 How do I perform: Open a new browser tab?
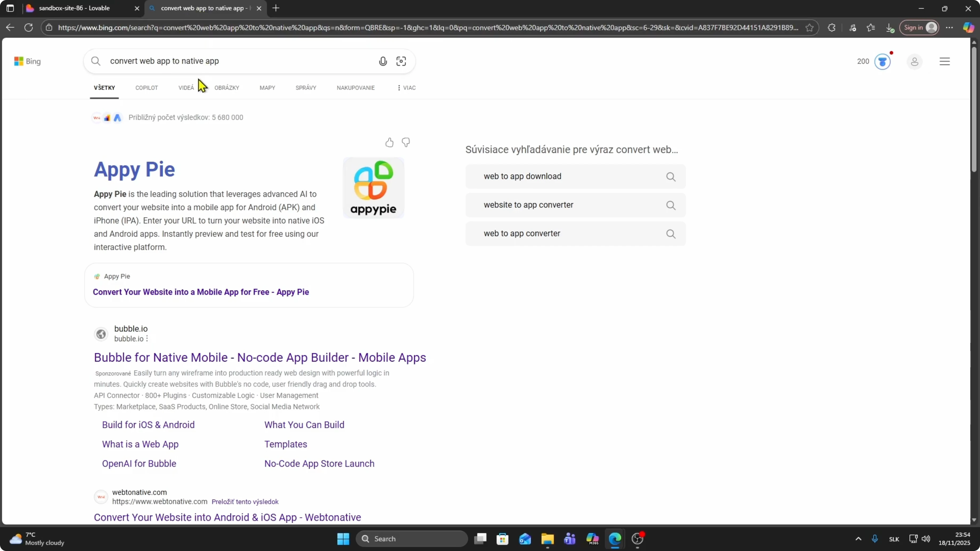[276, 8]
